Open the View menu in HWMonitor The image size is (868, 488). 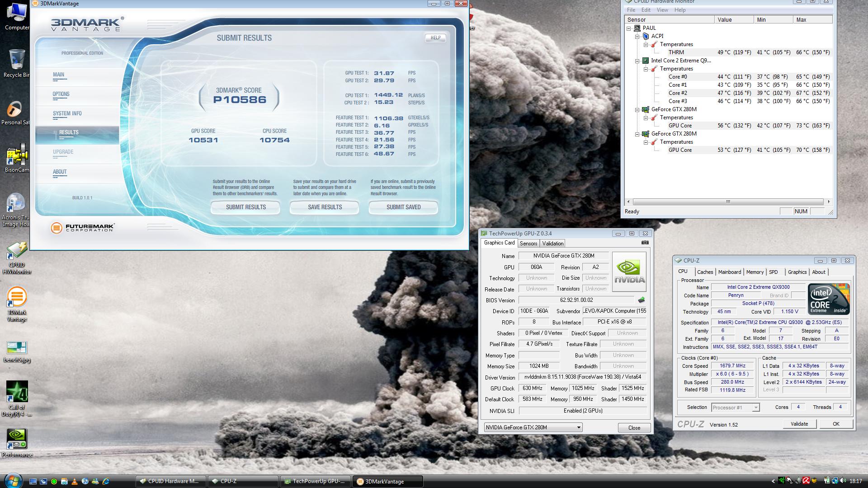[x=662, y=10]
